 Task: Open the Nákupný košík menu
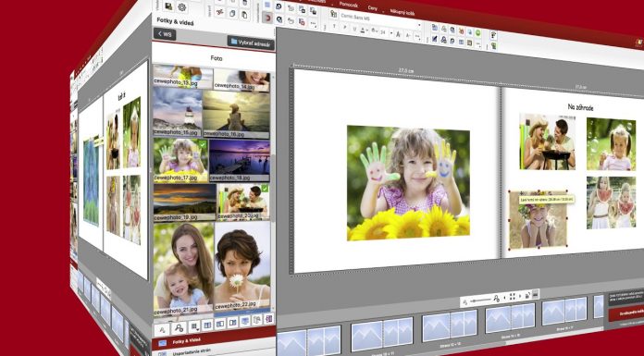402,12
